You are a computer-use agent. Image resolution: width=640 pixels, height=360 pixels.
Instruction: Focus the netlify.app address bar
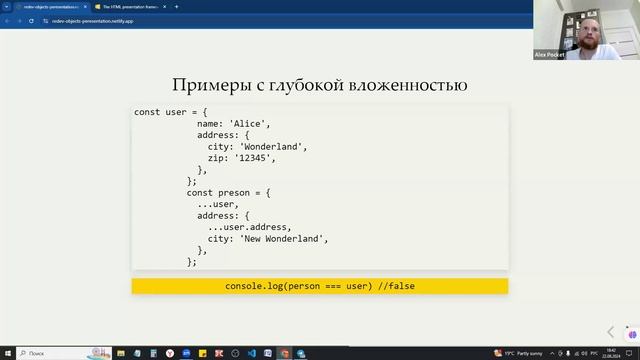click(x=93, y=21)
